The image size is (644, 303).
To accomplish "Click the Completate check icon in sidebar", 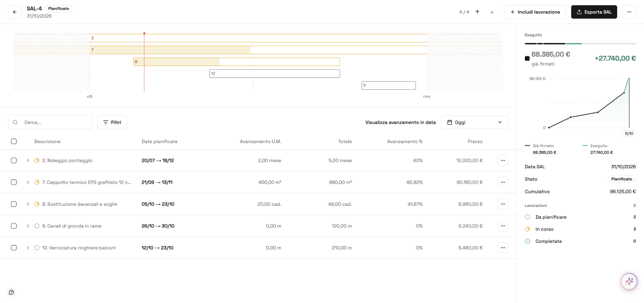I will click(x=528, y=241).
